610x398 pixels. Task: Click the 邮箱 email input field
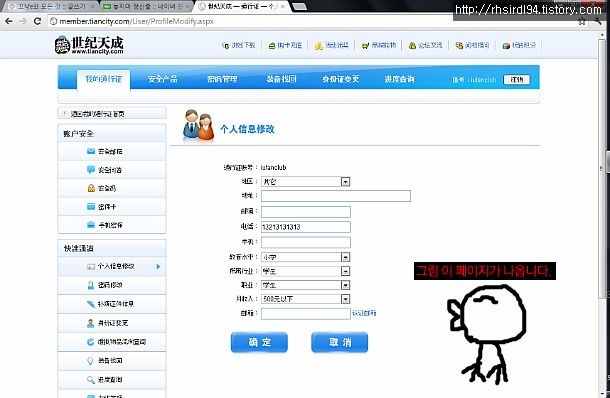(x=306, y=314)
